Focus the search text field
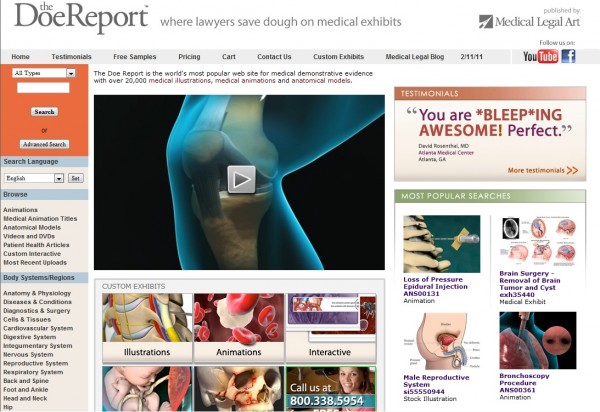The height and width of the screenshot is (412, 600). coord(43,88)
